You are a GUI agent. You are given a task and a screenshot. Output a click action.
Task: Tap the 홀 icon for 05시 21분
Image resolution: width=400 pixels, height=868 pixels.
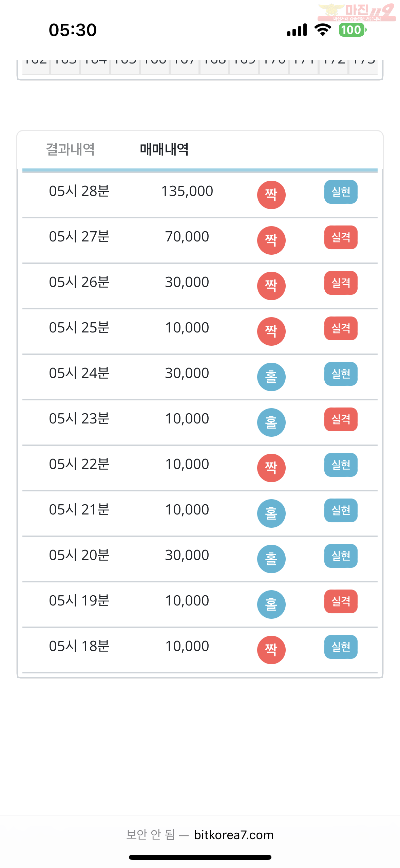pyautogui.click(x=271, y=513)
